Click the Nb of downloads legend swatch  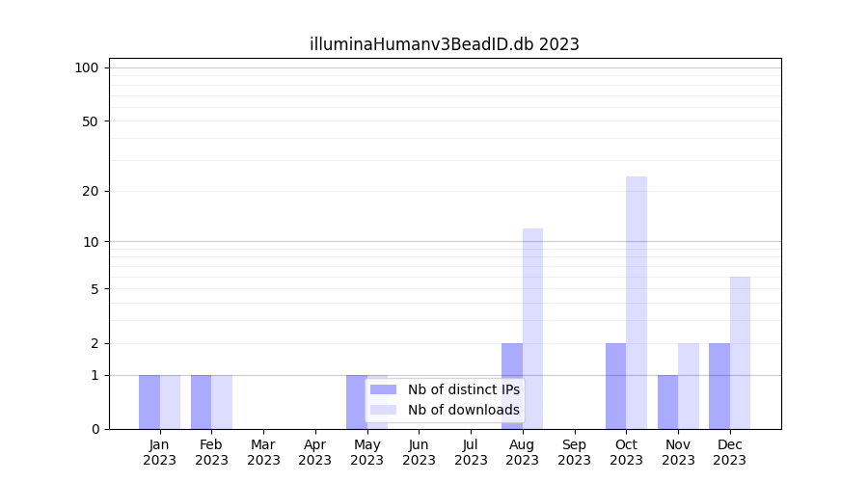point(383,410)
